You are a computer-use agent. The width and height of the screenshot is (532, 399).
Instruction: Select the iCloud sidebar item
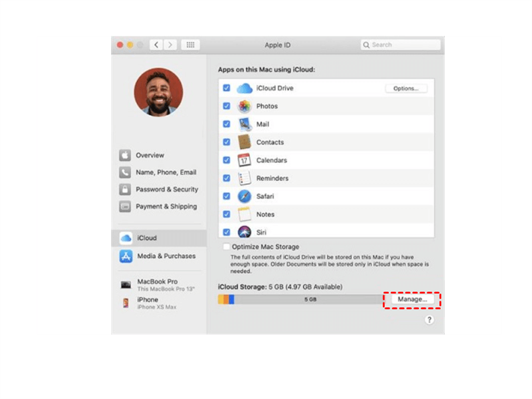pos(159,238)
